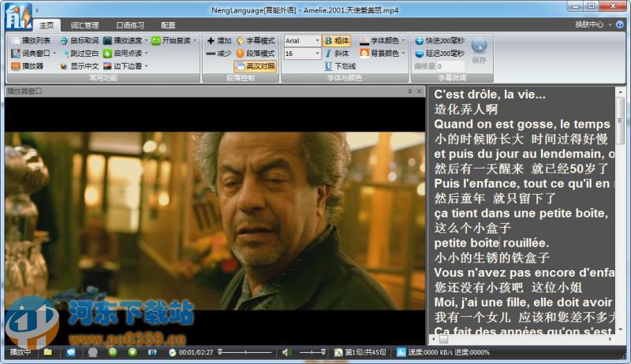Switch to 段落模式 paragraph mode
This screenshot has height=364, width=631.
[x=256, y=53]
